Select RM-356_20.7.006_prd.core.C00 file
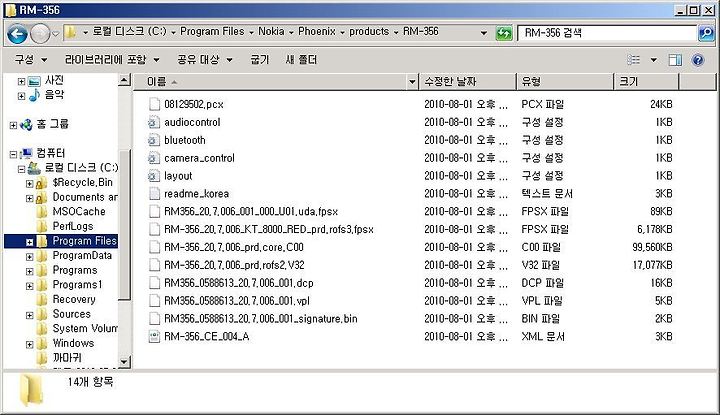The height and width of the screenshot is (415, 720). pyautogui.click(x=234, y=247)
